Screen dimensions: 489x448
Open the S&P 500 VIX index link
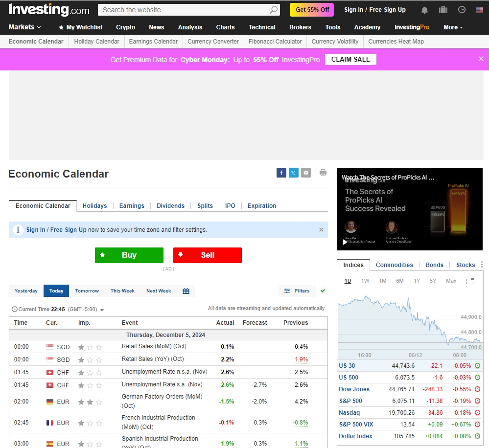click(x=356, y=425)
